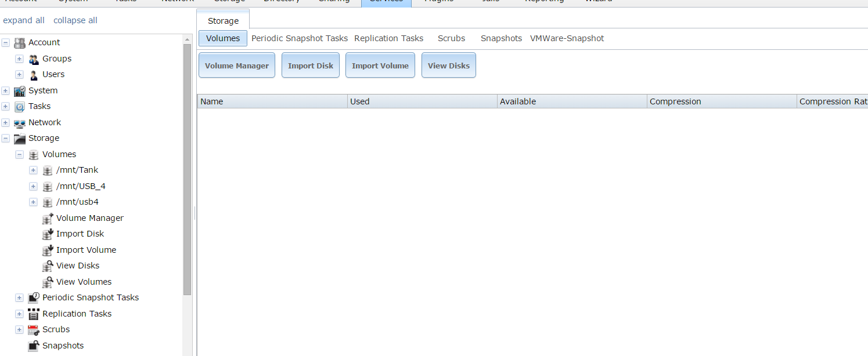Sort by the Used column header
868x356 pixels.
pyautogui.click(x=422, y=101)
